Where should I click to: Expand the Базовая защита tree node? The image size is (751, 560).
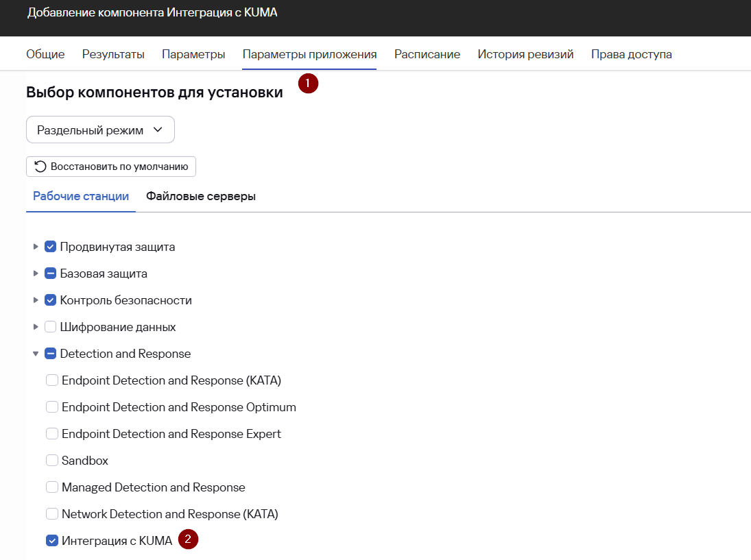(x=36, y=273)
